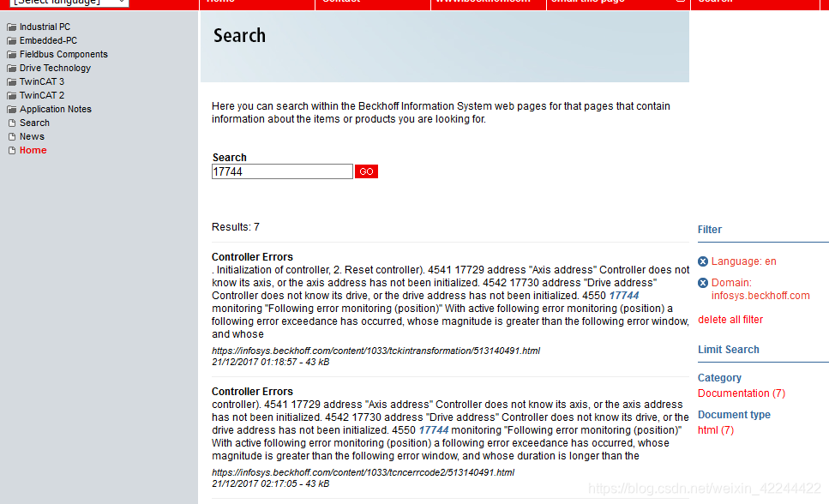Click the date 21/12/2017 02:17:05 line
Screen dimensions: 829x504
point(270,484)
